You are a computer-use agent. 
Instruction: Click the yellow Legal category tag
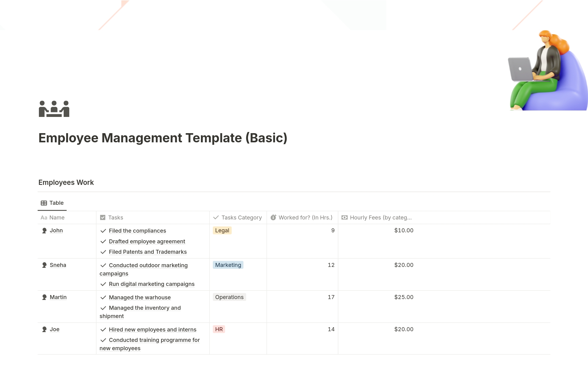[222, 230]
